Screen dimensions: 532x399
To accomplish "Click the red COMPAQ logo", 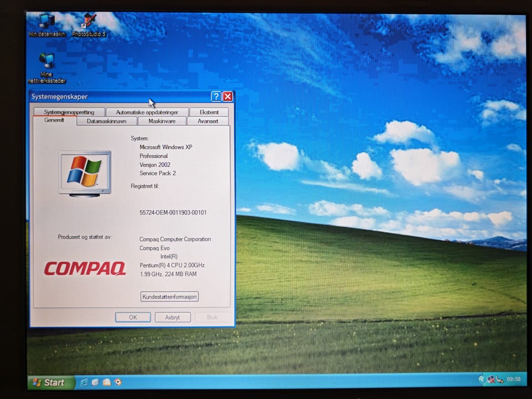I will click(x=85, y=268).
